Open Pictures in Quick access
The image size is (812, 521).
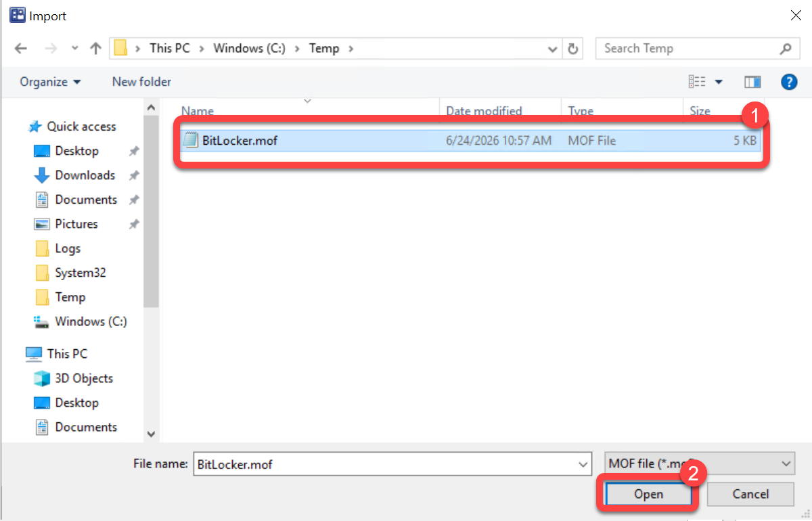pyautogui.click(x=76, y=224)
